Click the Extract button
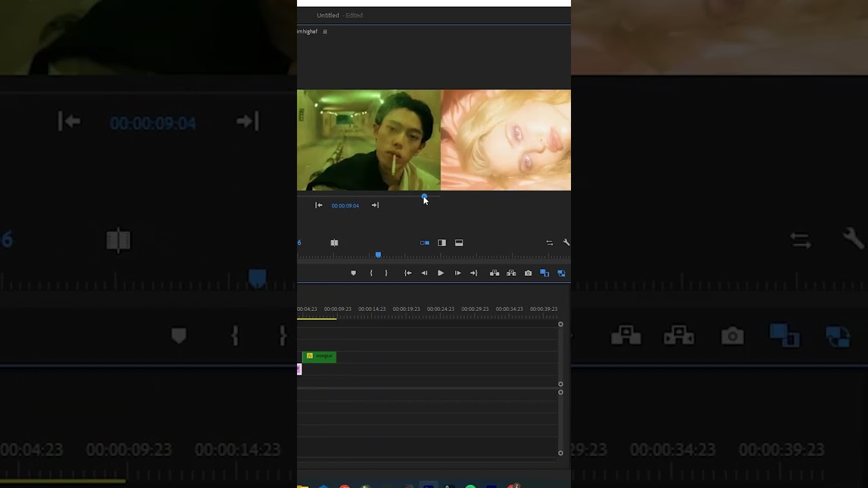 (511, 273)
